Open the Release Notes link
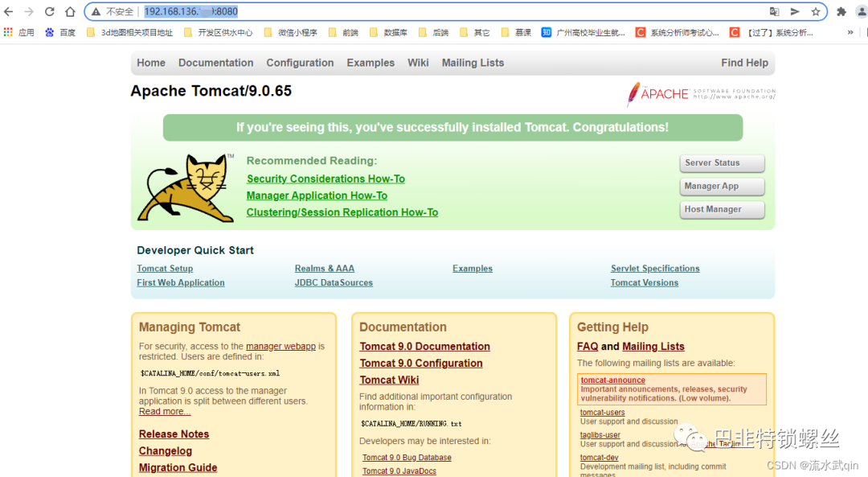 174,434
